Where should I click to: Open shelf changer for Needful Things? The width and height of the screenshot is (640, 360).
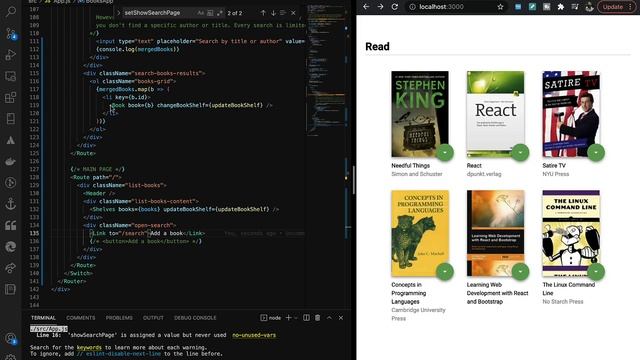tap(444, 153)
